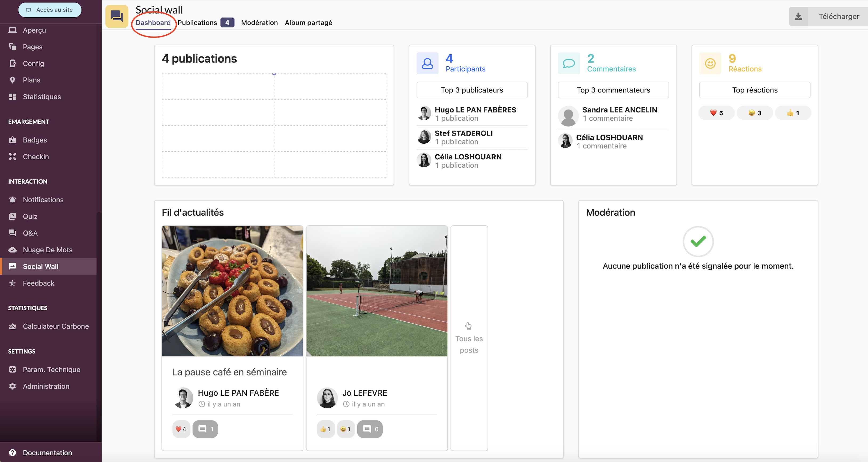Switch to the Publications tab
The image size is (868, 462).
pyautogui.click(x=197, y=23)
